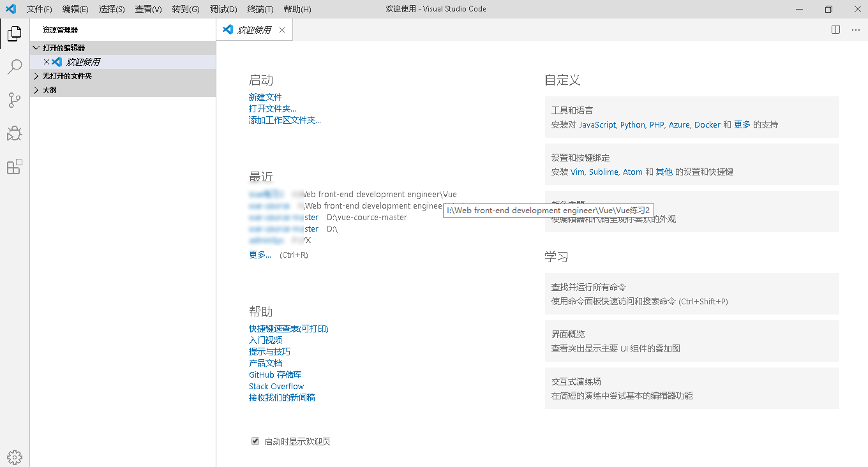This screenshot has height=467, width=868.
Task: Open the 查看(V) menu
Action: 149,9
